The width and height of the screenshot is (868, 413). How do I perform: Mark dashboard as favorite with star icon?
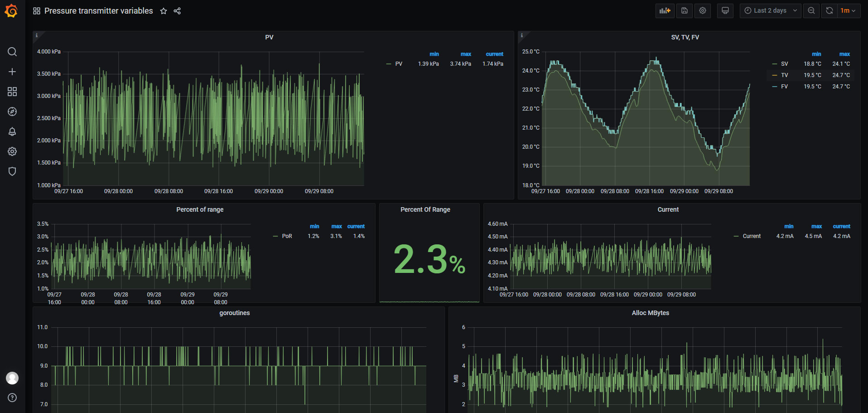(x=164, y=11)
